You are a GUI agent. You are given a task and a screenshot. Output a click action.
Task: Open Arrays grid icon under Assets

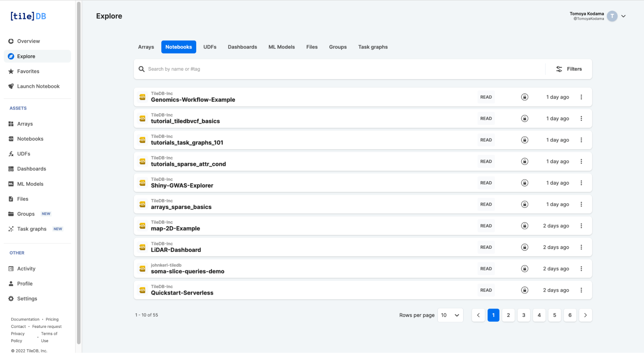pyautogui.click(x=11, y=124)
